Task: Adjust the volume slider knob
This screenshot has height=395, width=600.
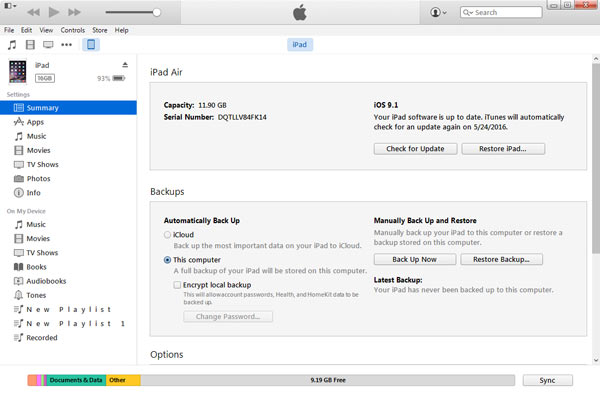Action: [x=157, y=12]
